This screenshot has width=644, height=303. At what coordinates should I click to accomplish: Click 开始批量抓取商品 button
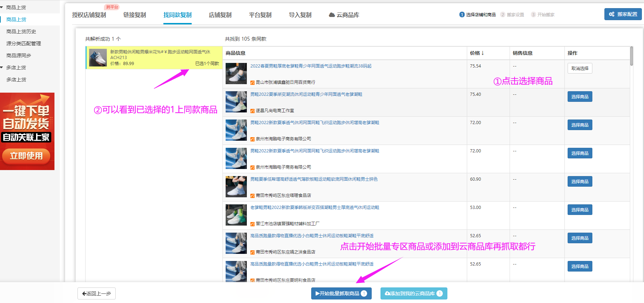click(341, 293)
